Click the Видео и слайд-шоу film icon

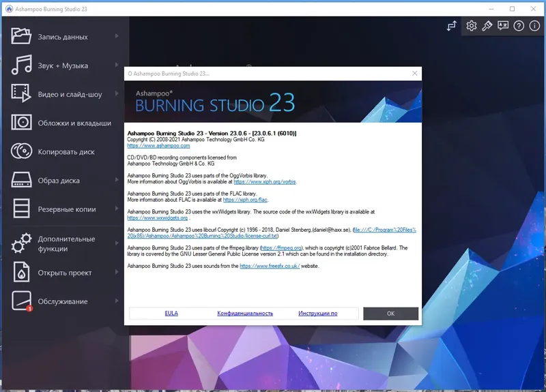[x=21, y=93]
